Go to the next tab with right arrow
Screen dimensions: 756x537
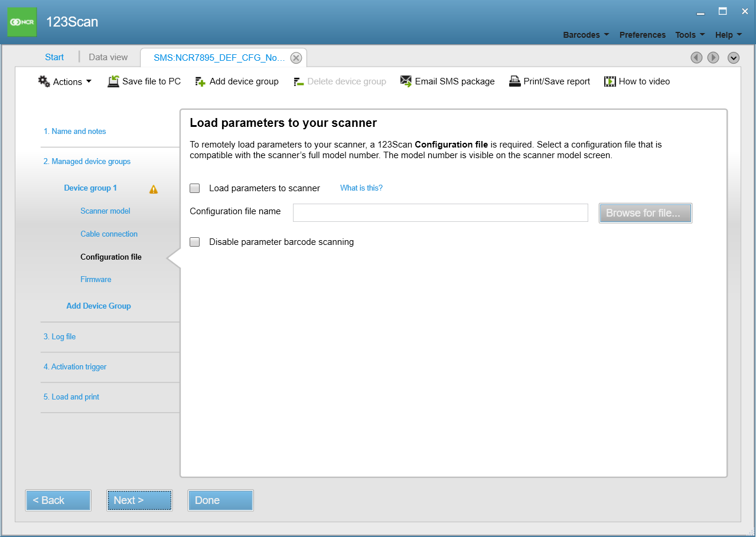(x=713, y=57)
